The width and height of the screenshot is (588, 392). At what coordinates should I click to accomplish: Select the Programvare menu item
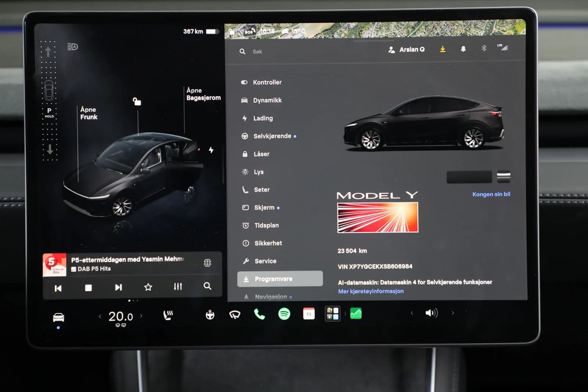280,279
